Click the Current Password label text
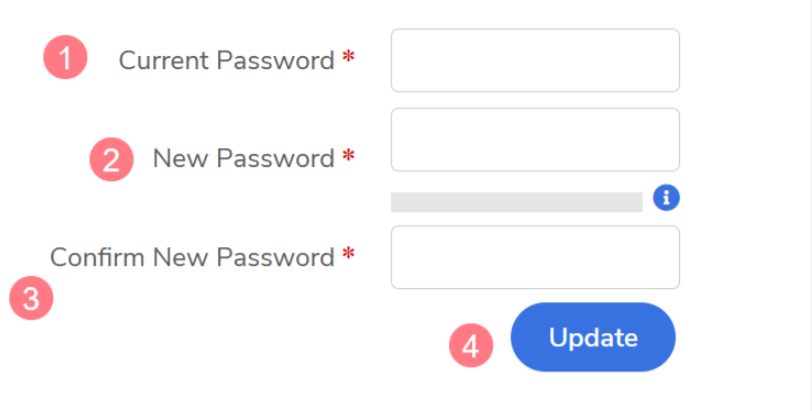Viewport: 812px width, 411px height. [x=226, y=60]
